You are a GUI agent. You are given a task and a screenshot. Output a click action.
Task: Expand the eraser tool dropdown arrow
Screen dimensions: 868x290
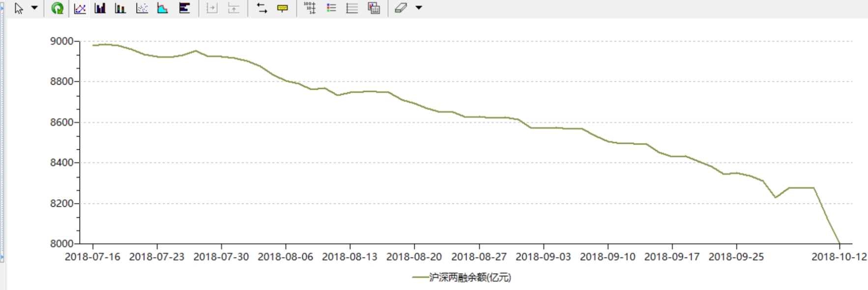tap(419, 8)
